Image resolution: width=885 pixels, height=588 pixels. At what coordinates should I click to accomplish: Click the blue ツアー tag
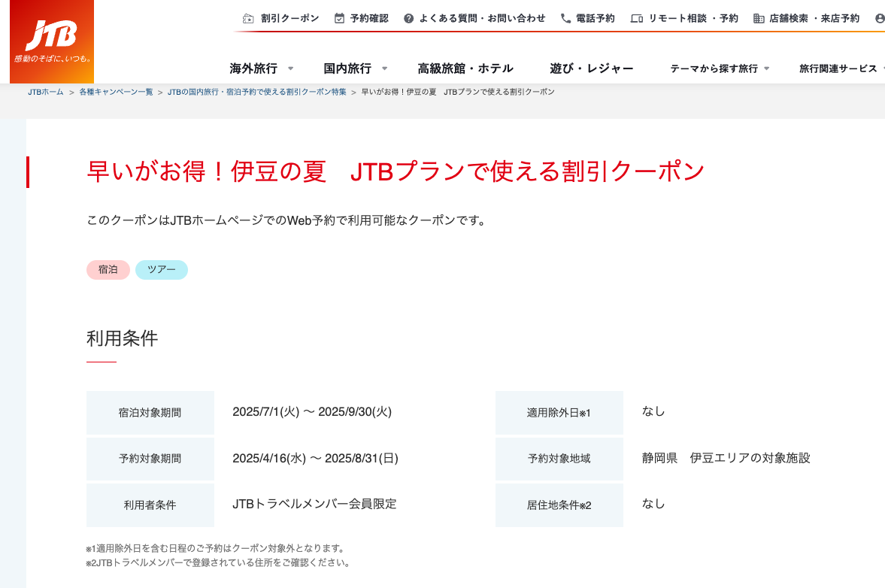coord(162,270)
